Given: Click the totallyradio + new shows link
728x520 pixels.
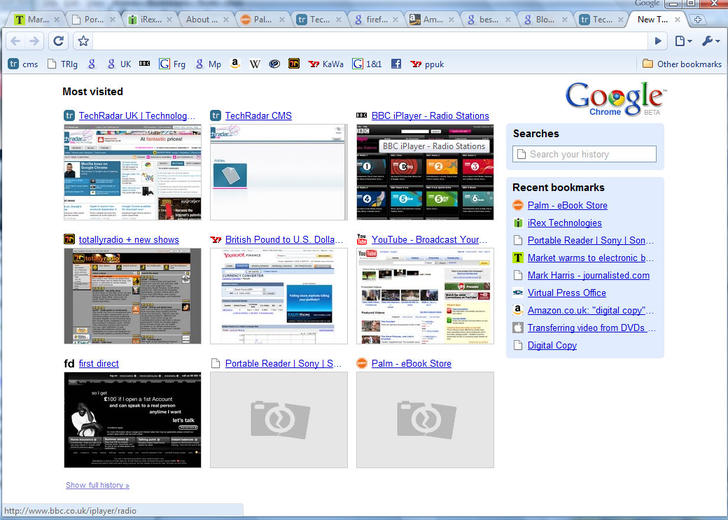Looking at the screenshot, I should pos(129,240).
